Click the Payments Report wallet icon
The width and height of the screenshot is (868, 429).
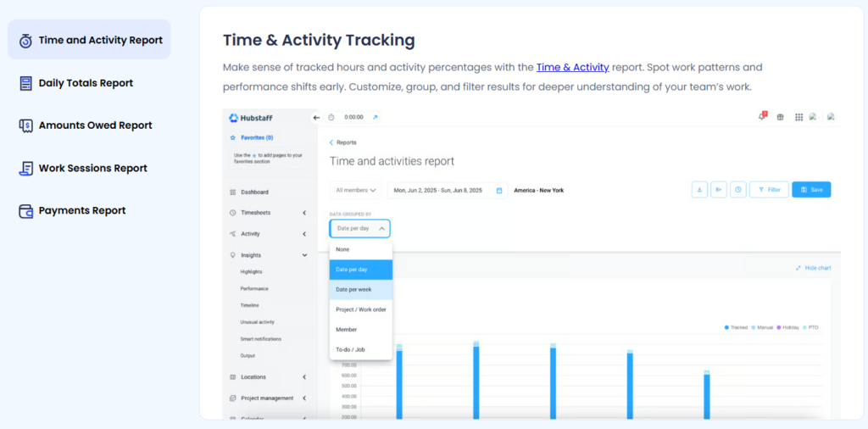tap(25, 211)
